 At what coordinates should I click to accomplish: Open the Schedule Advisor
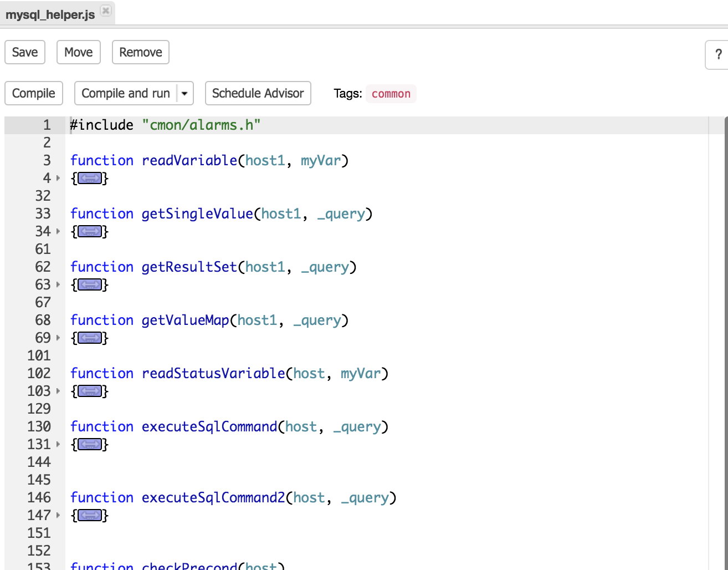(258, 93)
